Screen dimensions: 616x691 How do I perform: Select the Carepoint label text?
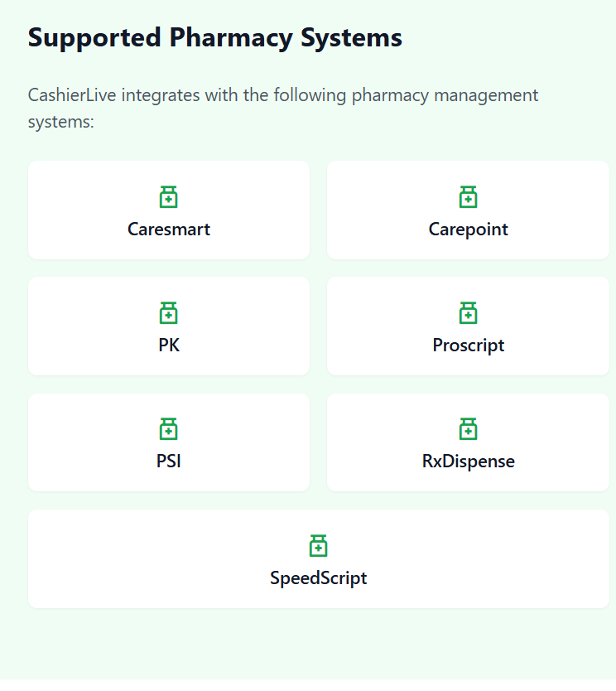pyautogui.click(x=468, y=230)
